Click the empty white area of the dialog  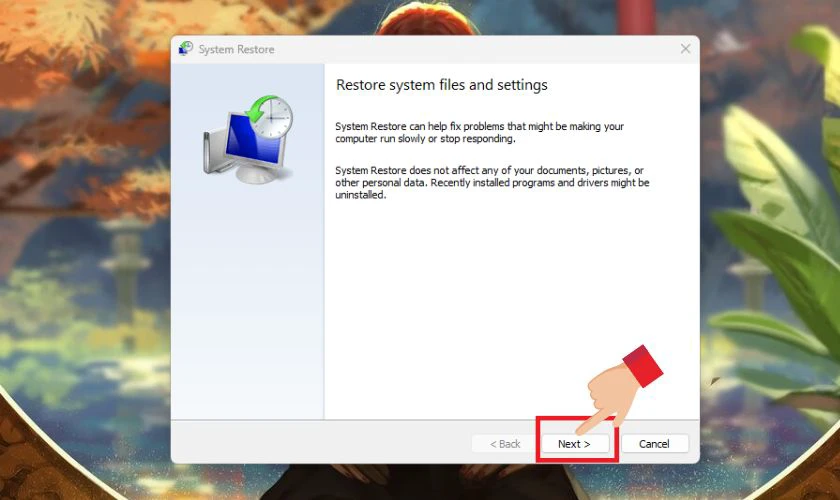coord(512,305)
